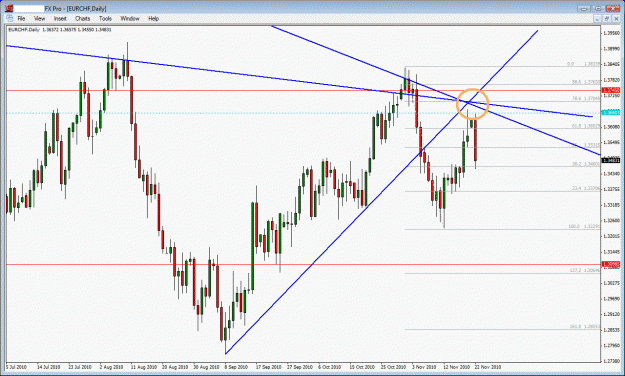Image resolution: width=625 pixels, height=376 pixels.
Task: Restore down the inner chart window
Action: click(606, 18)
